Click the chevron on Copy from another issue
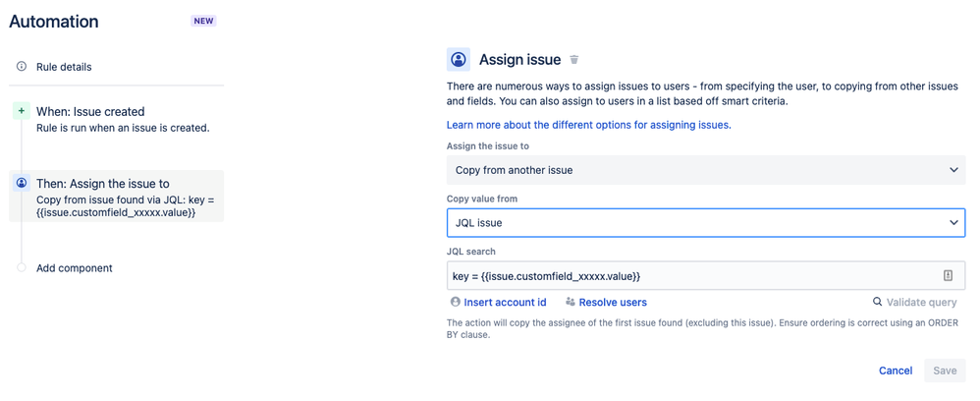The width and height of the screenshot is (980, 401). point(954,170)
